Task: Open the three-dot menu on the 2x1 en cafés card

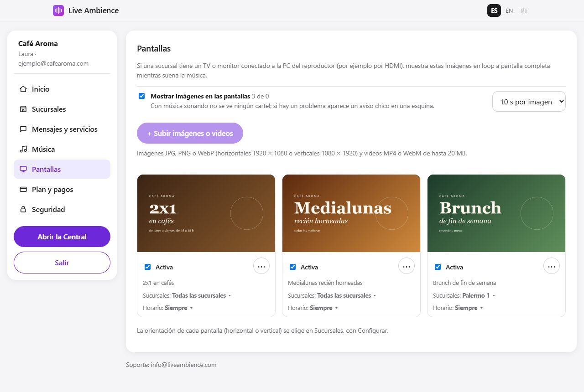Action: tap(261, 266)
